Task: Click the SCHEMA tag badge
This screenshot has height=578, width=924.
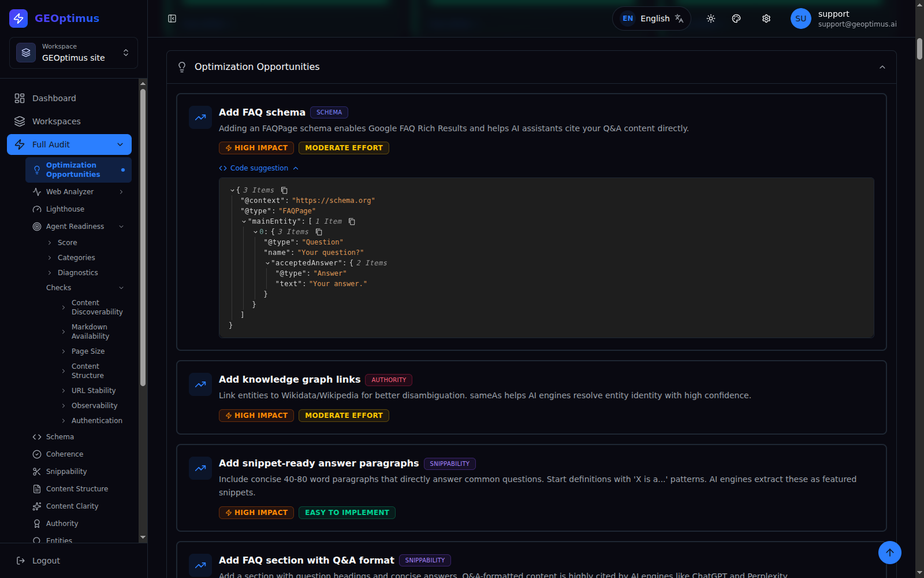Action: (329, 113)
